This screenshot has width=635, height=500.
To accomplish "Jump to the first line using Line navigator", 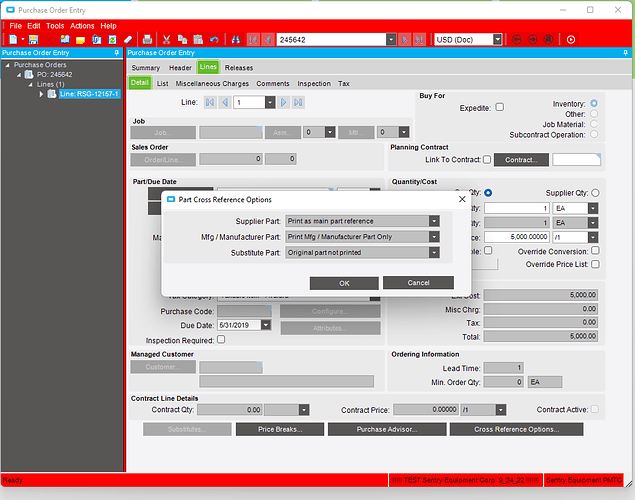I will (x=210, y=102).
